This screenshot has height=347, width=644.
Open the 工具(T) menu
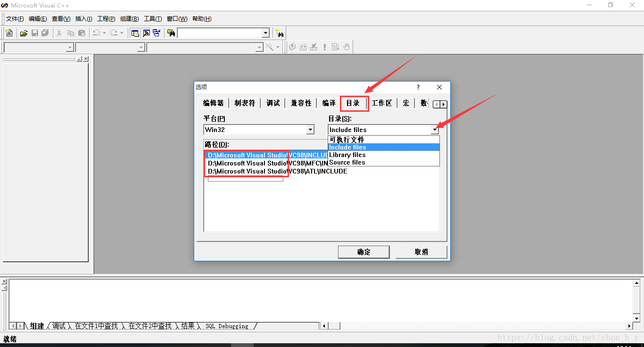point(153,19)
